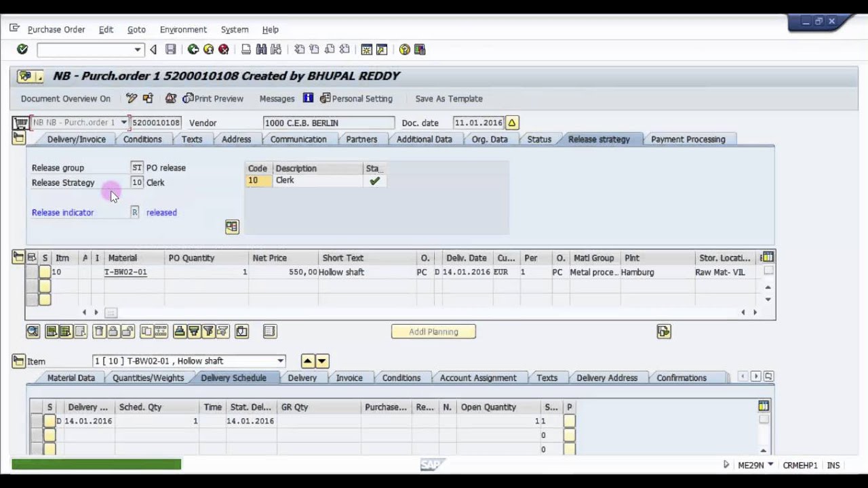The width and height of the screenshot is (868, 488).
Task: Toggle the P column box for first schedule line
Action: [569, 421]
